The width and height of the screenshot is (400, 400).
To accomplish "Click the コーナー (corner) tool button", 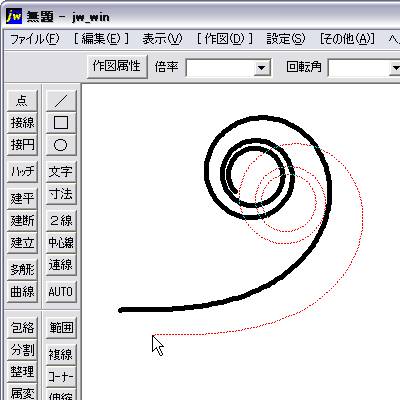I will point(61,377).
